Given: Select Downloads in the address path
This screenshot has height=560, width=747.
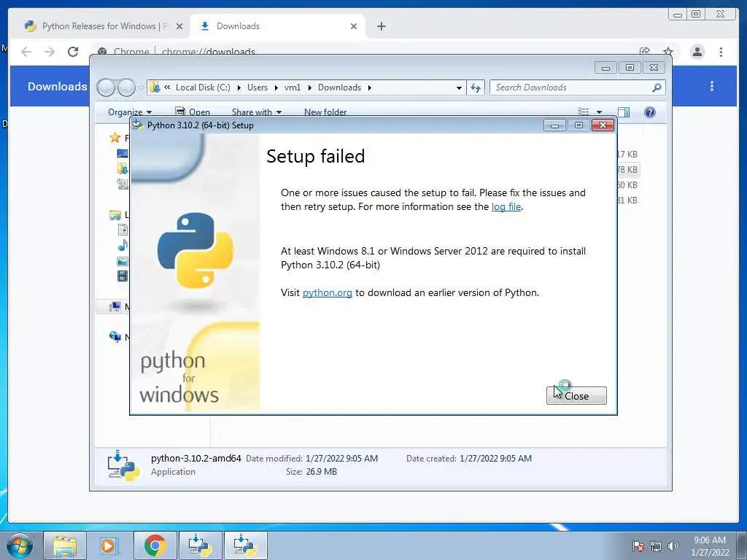Looking at the screenshot, I should (339, 87).
